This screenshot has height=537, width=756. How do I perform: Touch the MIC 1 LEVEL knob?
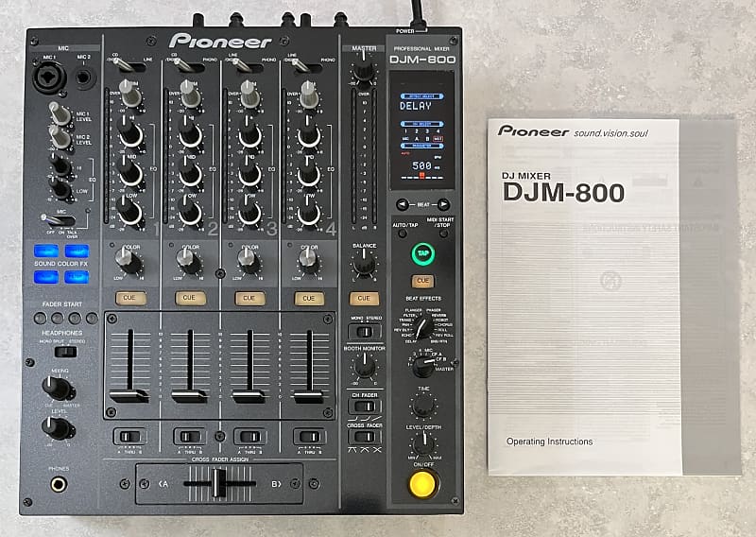[x=60, y=114]
